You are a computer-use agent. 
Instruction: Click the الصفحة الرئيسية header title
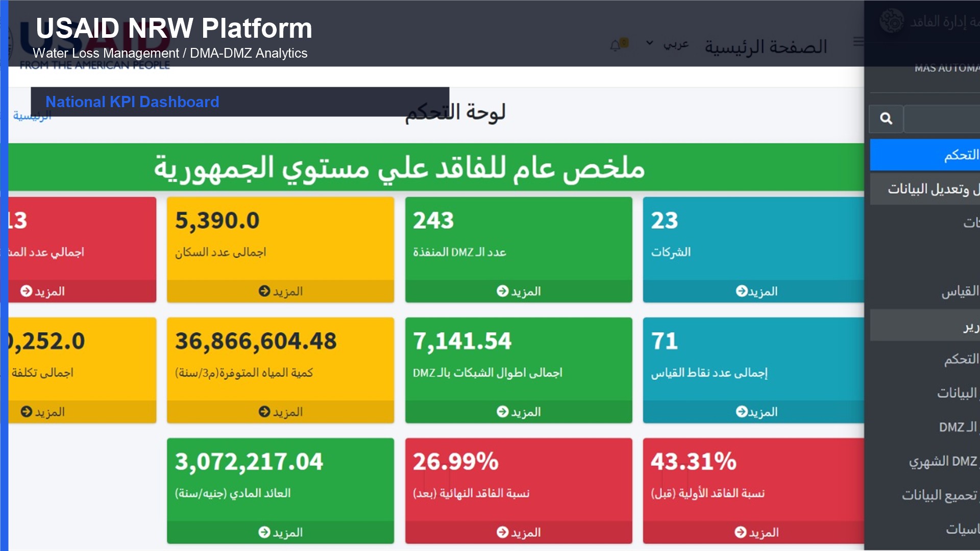766,46
